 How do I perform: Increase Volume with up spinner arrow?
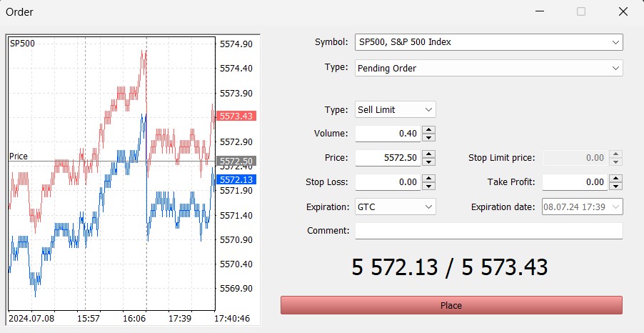coord(428,130)
